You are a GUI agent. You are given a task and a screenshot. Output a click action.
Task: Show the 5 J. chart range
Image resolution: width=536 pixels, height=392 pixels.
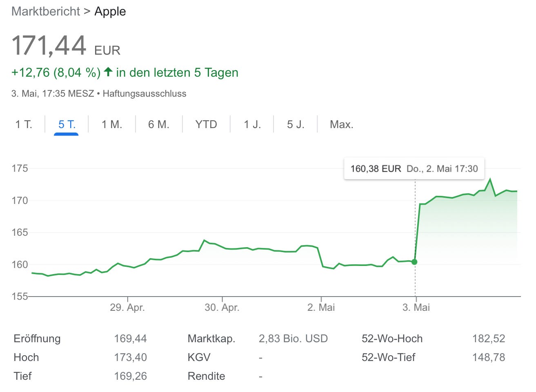tap(296, 124)
